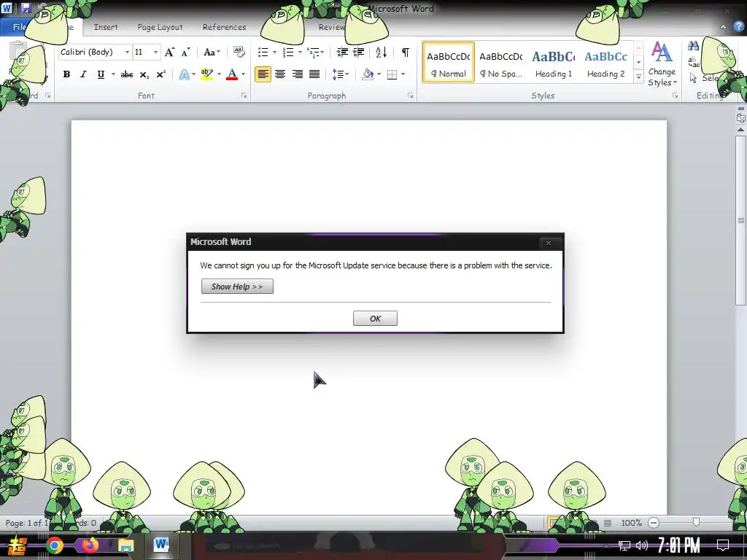Select Align Text Right
The image size is (747, 560).
[298, 74]
